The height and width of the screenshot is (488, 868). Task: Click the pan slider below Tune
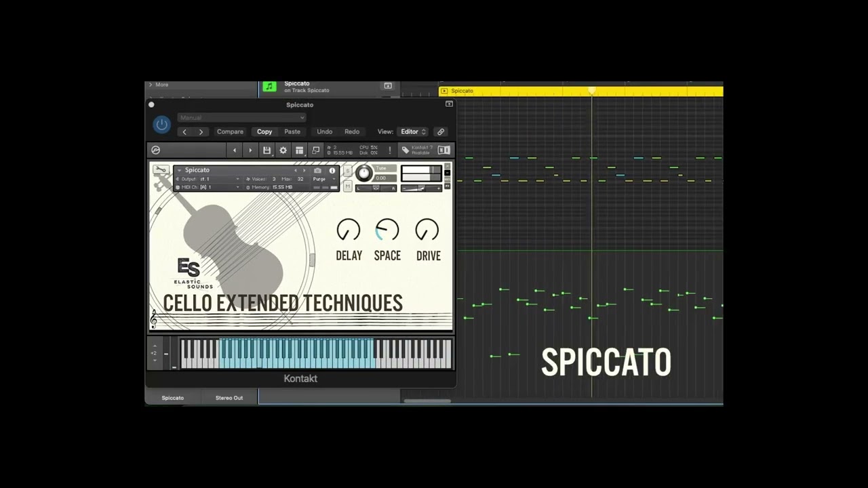[x=376, y=188]
